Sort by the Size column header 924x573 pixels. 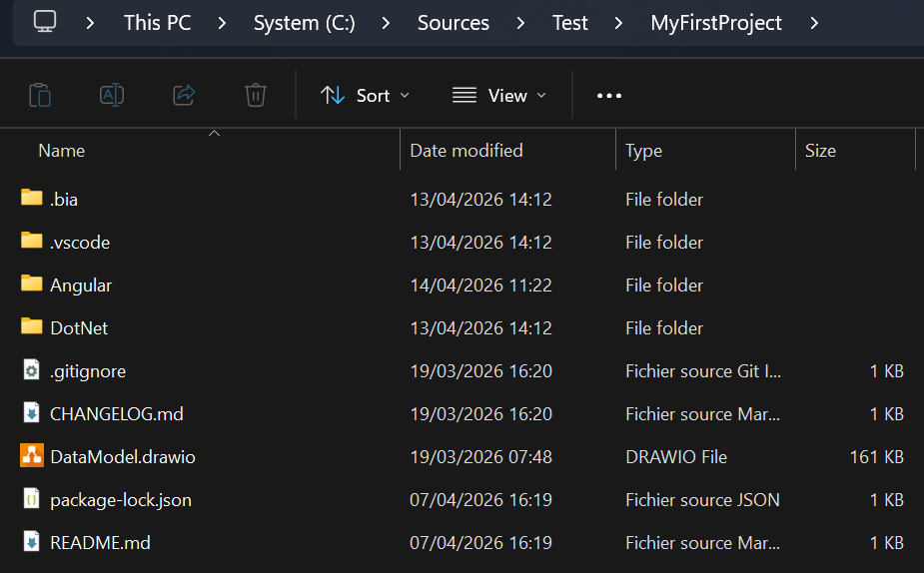coord(820,151)
